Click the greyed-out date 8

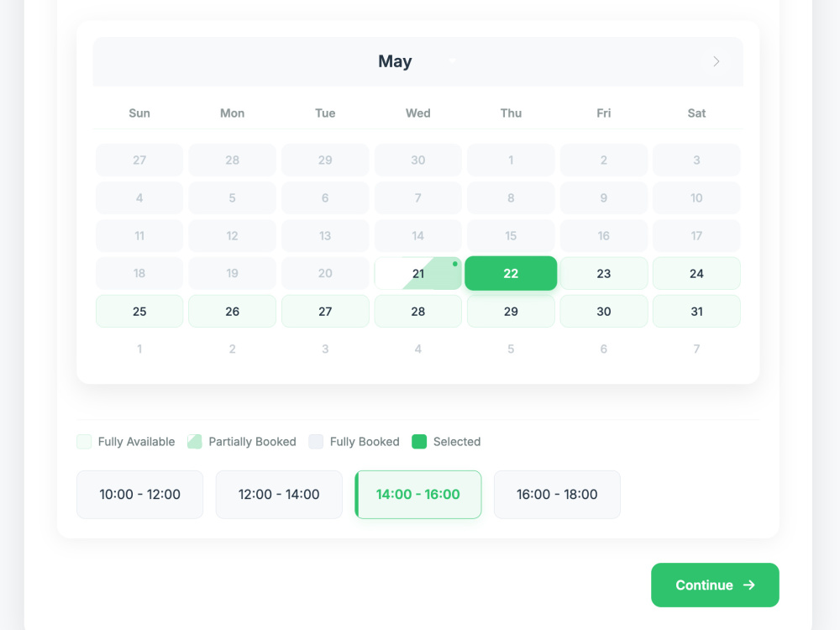click(511, 198)
